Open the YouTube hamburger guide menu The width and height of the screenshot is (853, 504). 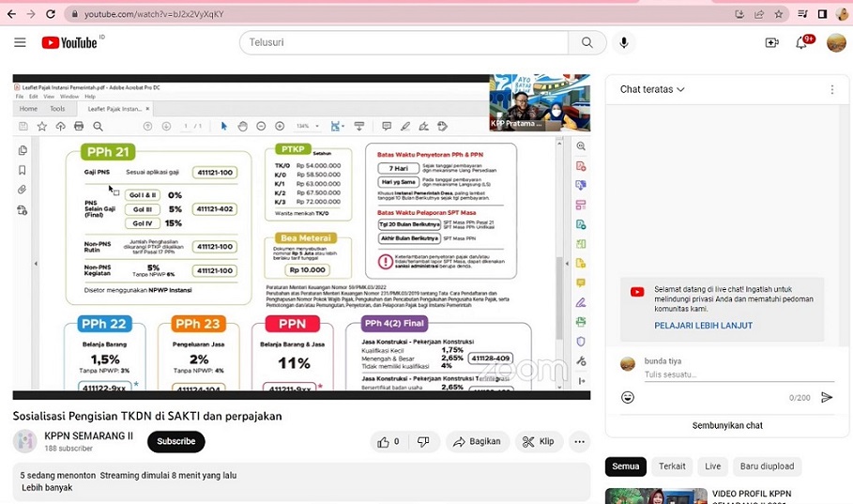(x=20, y=43)
